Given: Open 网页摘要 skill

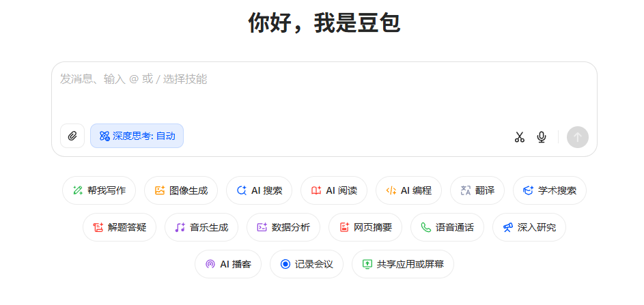Looking at the screenshot, I should pyautogui.click(x=365, y=227).
